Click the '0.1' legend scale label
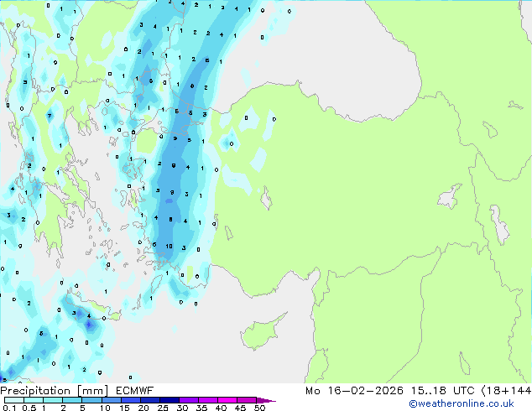532x411 pixels. (9, 408)
